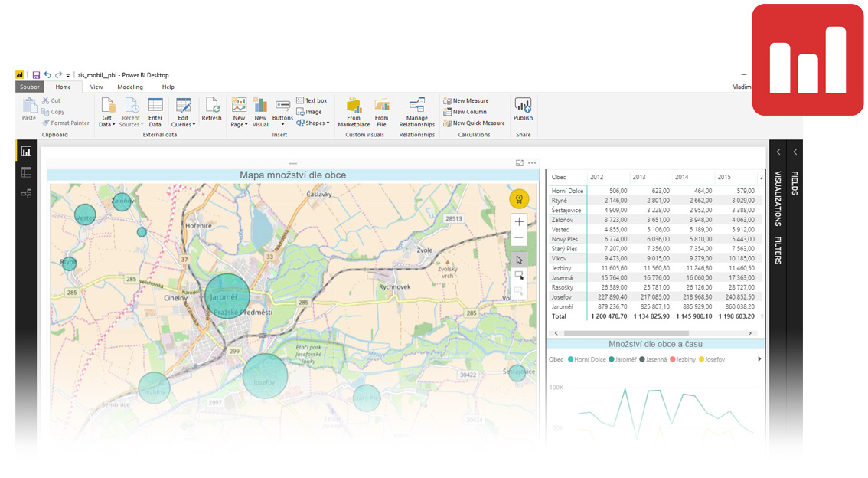Zoom out on the map

519,238
